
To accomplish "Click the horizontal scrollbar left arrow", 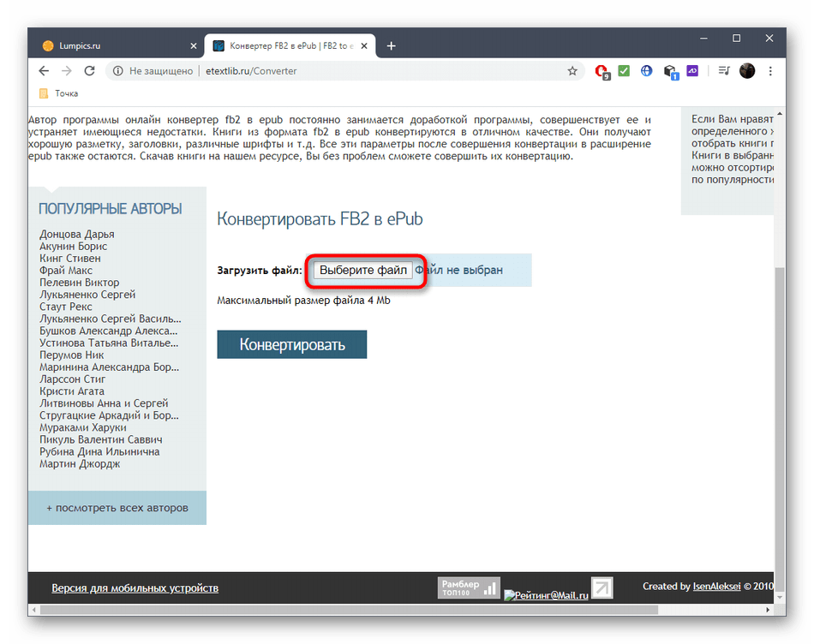I will [34, 610].
